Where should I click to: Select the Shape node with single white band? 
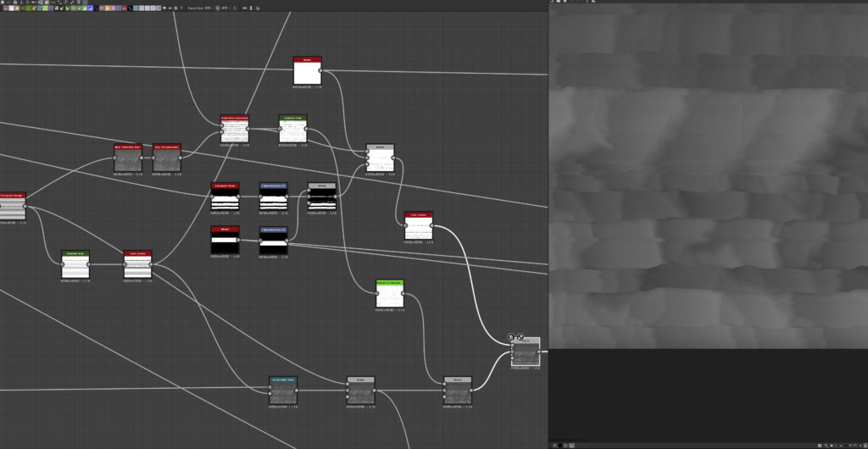pyautogui.click(x=225, y=240)
